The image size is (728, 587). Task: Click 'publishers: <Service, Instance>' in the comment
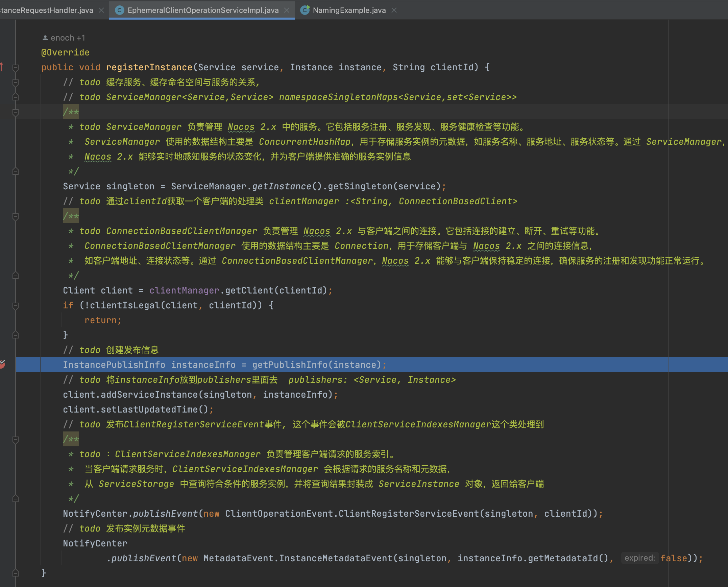(x=372, y=380)
